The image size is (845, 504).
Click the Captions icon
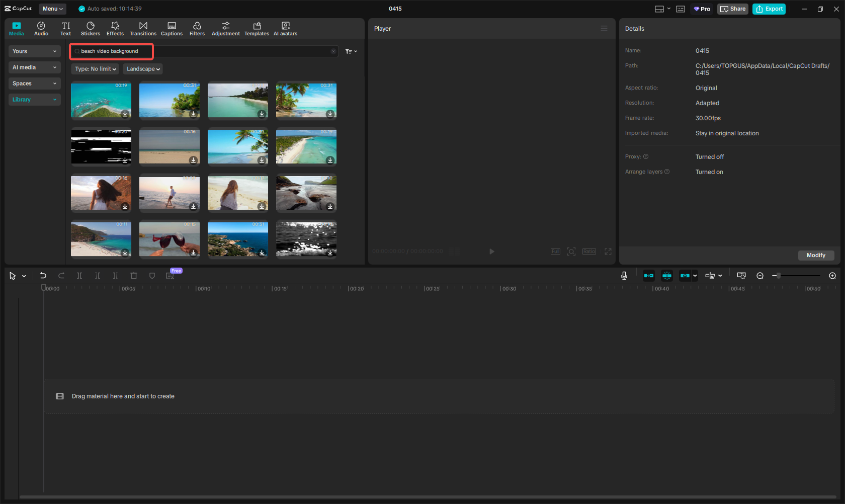tap(172, 29)
